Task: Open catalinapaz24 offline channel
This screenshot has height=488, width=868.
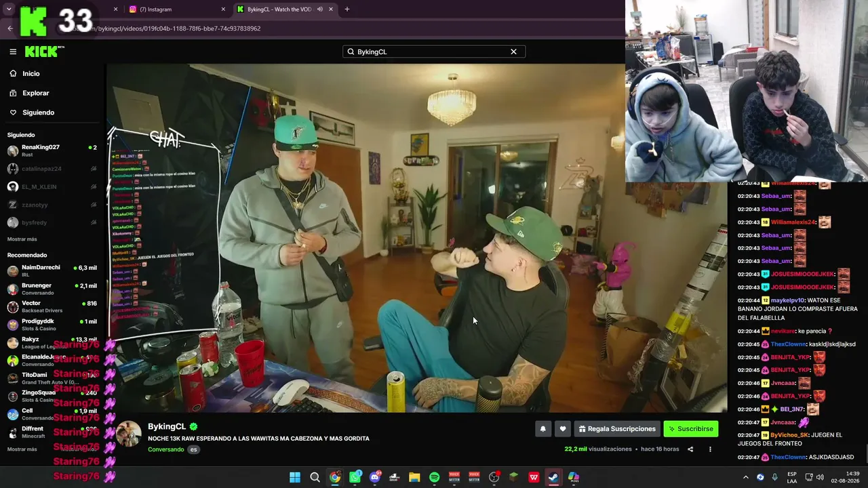Action: tap(52, 169)
